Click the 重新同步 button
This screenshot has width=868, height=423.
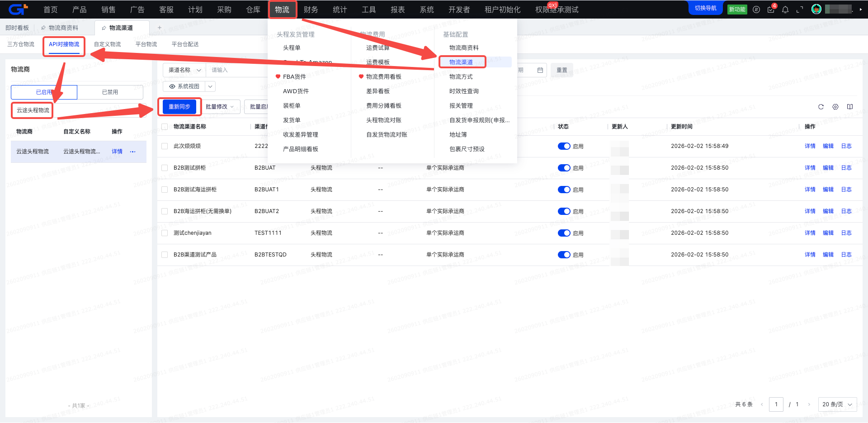pyautogui.click(x=179, y=107)
